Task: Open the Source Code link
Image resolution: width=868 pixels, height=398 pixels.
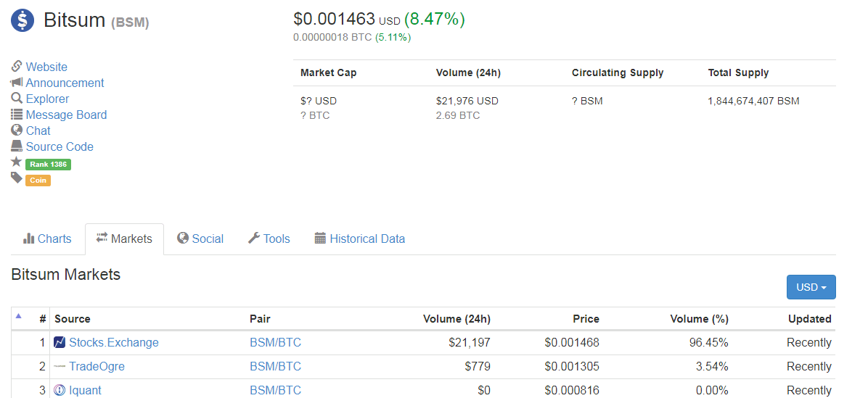Action: [60, 146]
